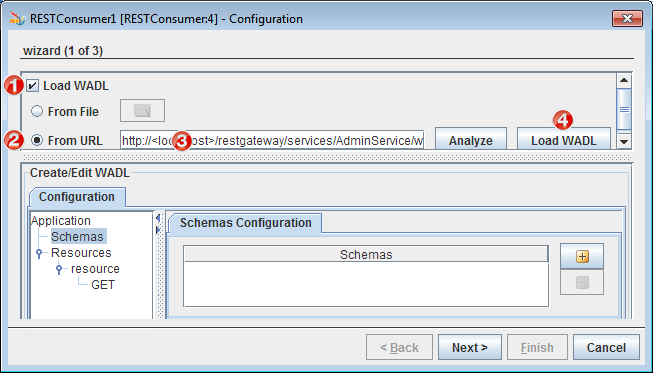The height and width of the screenshot is (373, 653).
Task: Click the RESTConsumer title bar app icon
Action: click(x=18, y=19)
